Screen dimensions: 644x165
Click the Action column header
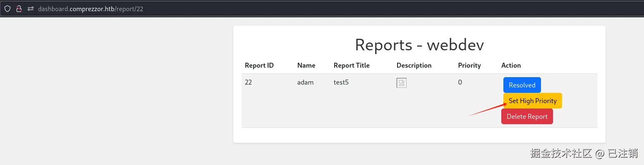[x=511, y=65]
